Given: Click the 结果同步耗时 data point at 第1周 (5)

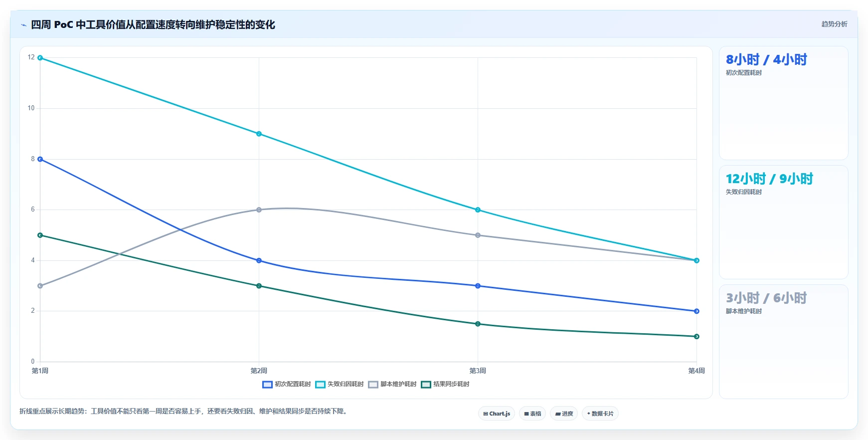Looking at the screenshot, I should pos(40,235).
